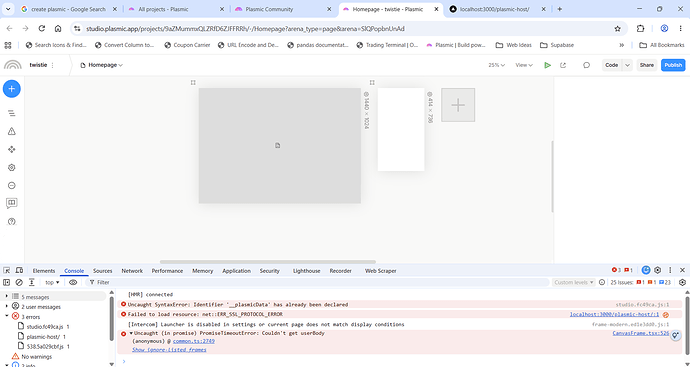
Task: Switch to the Network tab
Action: click(x=132, y=271)
